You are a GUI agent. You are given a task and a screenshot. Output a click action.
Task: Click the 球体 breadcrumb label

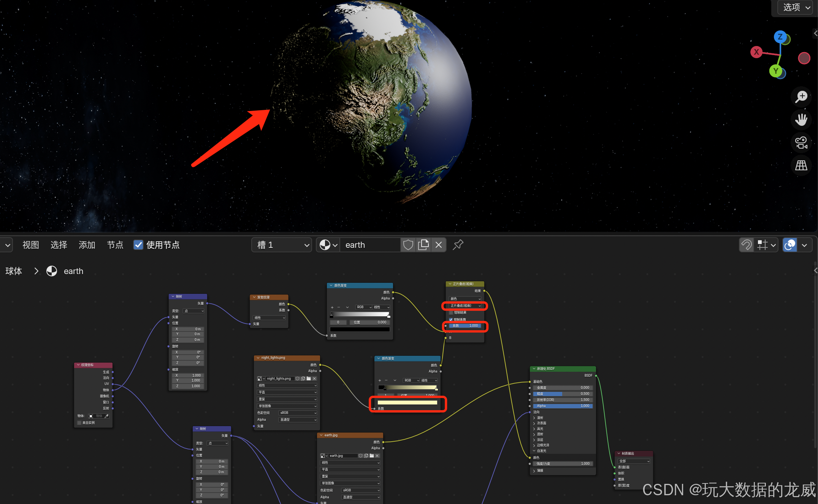[14, 271]
